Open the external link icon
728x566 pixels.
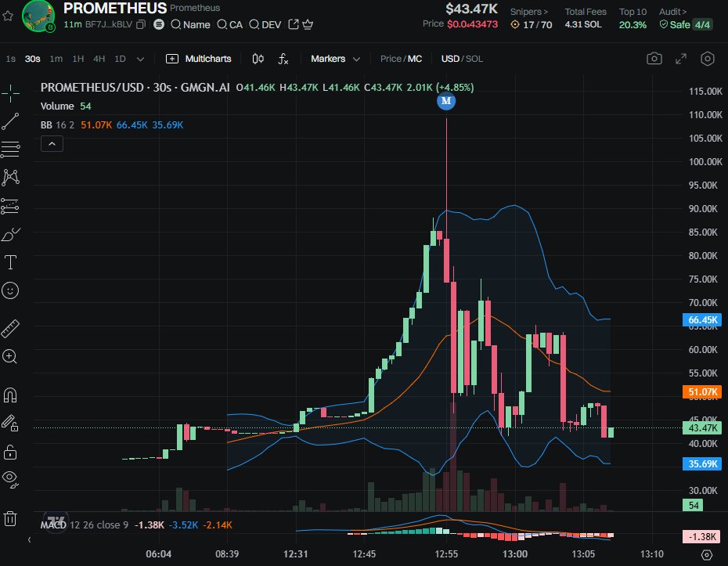click(x=294, y=24)
